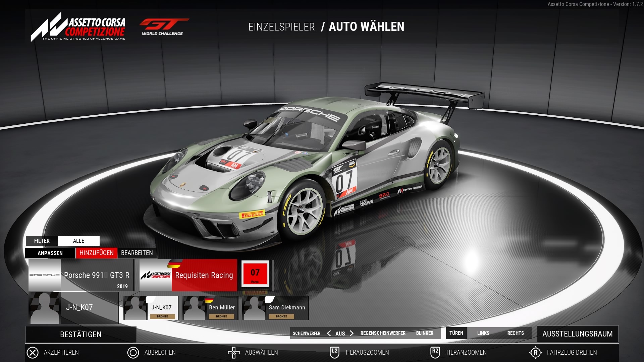This screenshot has width=644, height=362.
Task: Click the D-pad Auswählen icon
Action: (x=234, y=353)
